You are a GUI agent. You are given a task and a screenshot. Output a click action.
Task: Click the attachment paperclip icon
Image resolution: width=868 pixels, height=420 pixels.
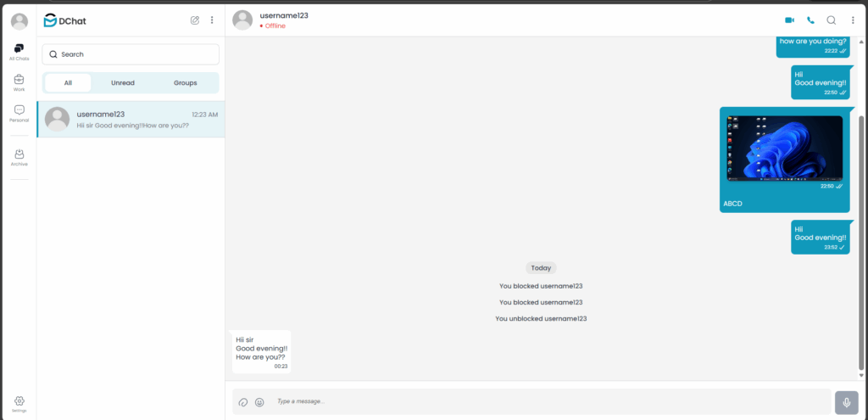[x=243, y=402]
